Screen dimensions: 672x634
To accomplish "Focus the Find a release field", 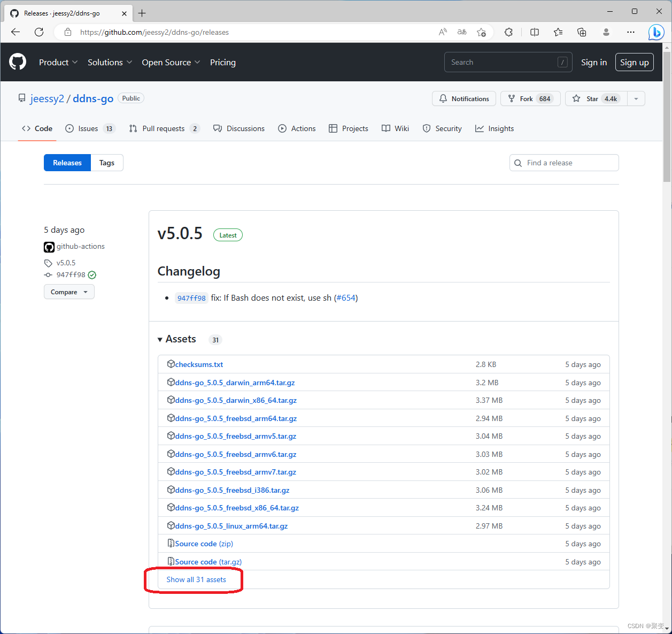I will 564,163.
